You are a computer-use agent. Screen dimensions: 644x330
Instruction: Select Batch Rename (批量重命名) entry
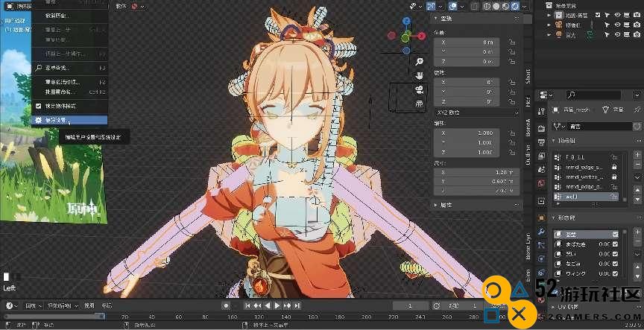click(x=69, y=91)
